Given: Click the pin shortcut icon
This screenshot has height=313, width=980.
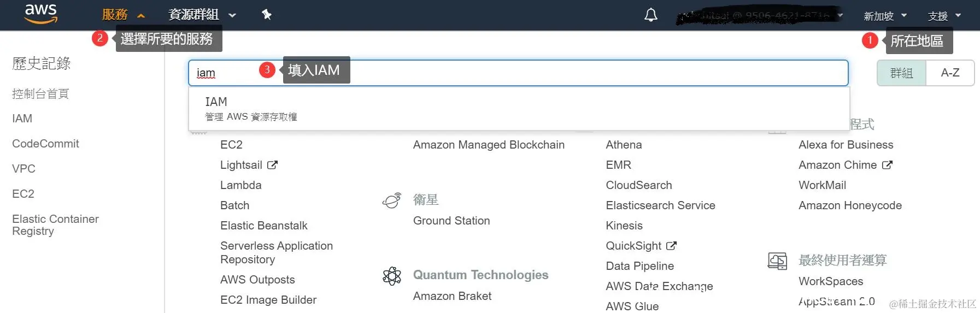Looking at the screenshot, I should (267, 15).
